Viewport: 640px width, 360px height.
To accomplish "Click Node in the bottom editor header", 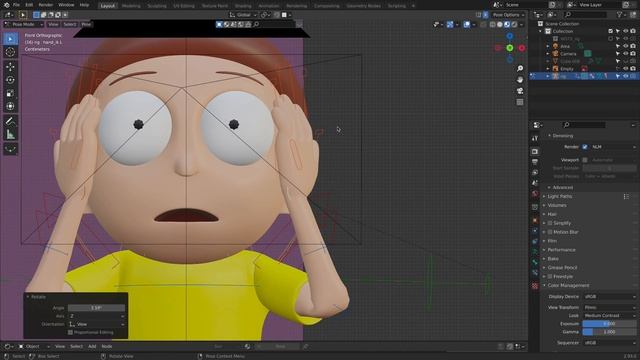I will 107,347.
